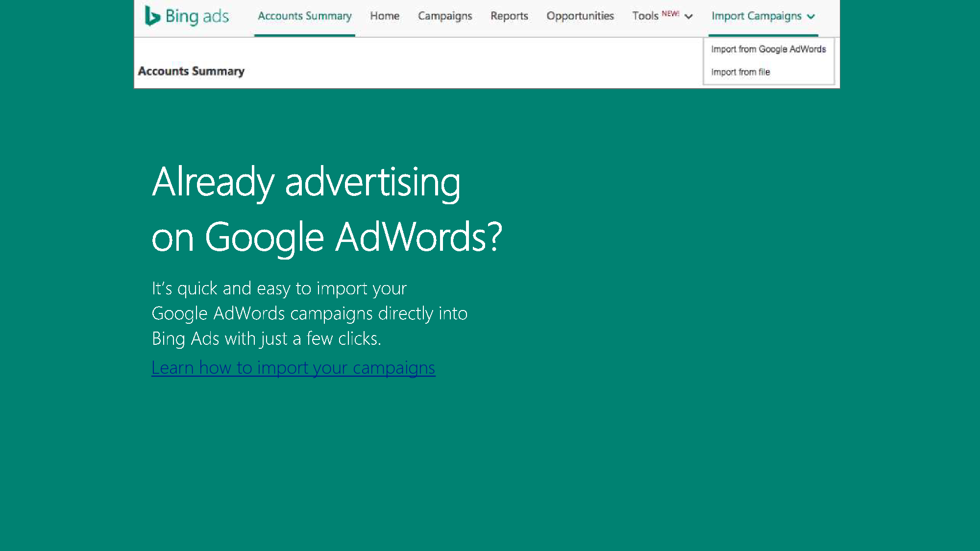The width and height of the screenshot is (980, 551).
Task: Choose Import from Google AdWords
Action: [x=768, y=49]
